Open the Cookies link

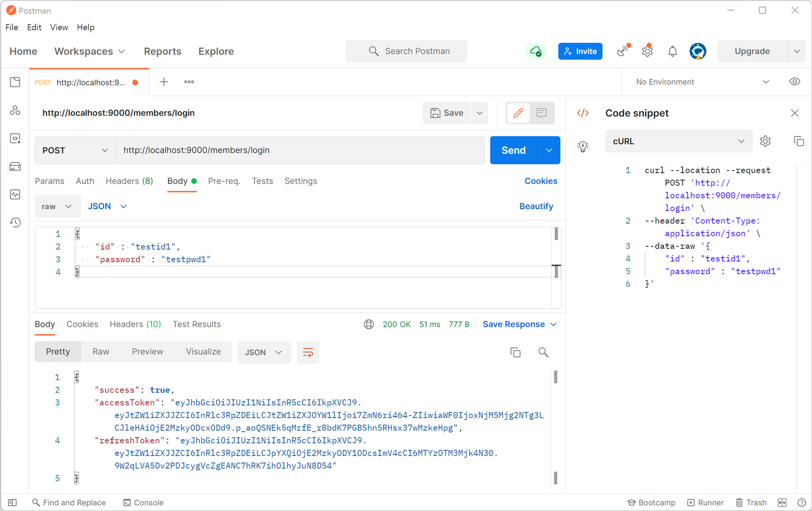541,181
